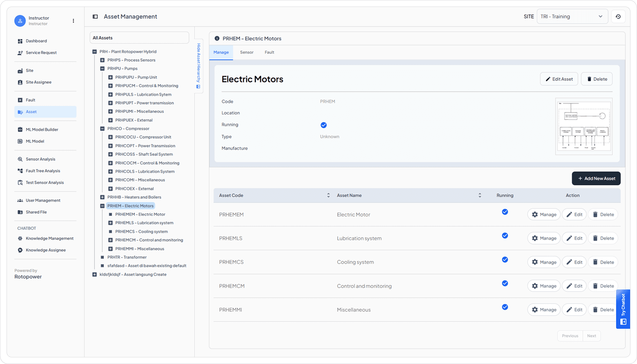Open Sensor Analysis from the sidebar
Viewport: 637px width, 364px height.
(40, 159)
